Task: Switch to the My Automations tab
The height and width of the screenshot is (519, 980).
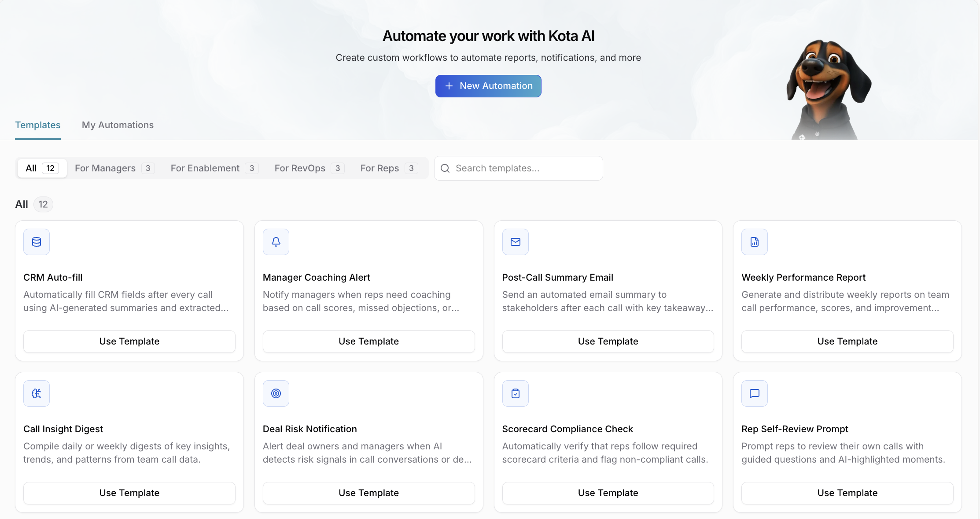Action: 118,125
